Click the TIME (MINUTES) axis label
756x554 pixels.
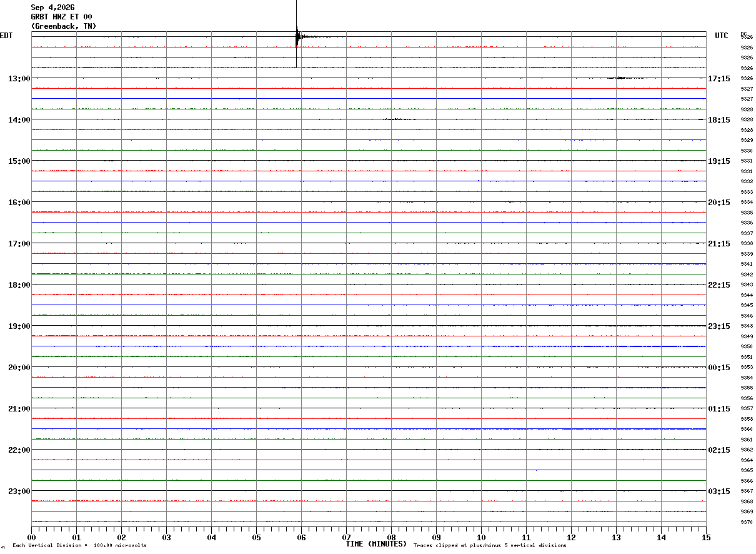tap(377, 544)
